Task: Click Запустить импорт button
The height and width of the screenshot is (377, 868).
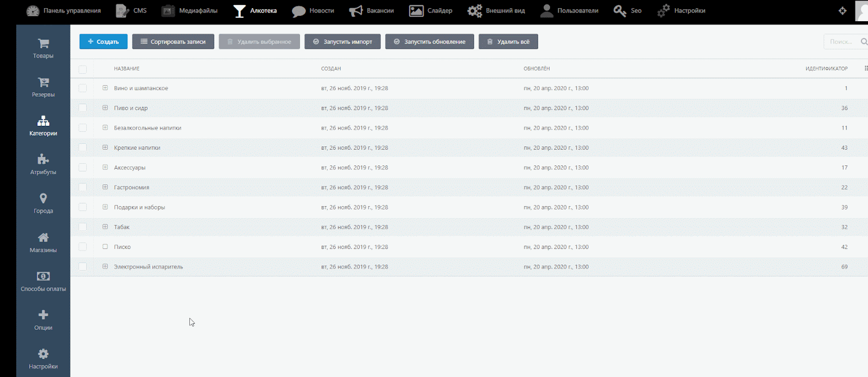Action: click(x=343, y=42)
